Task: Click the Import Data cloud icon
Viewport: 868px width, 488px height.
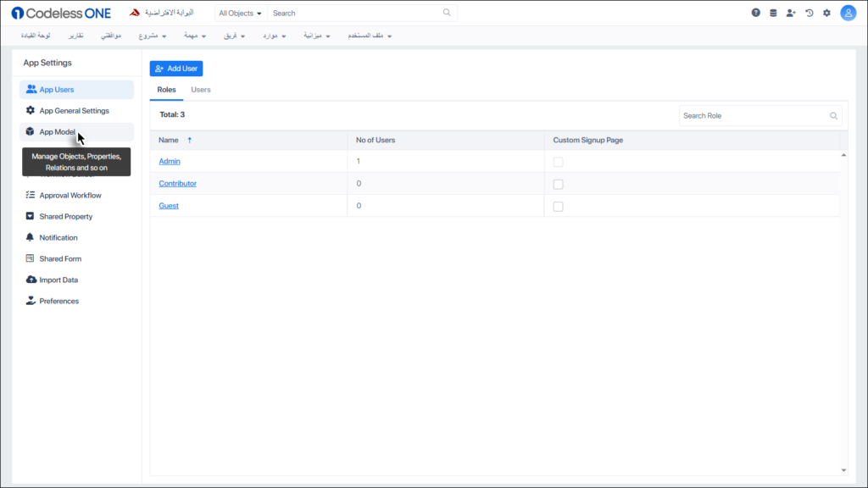Action: [31, 280]
